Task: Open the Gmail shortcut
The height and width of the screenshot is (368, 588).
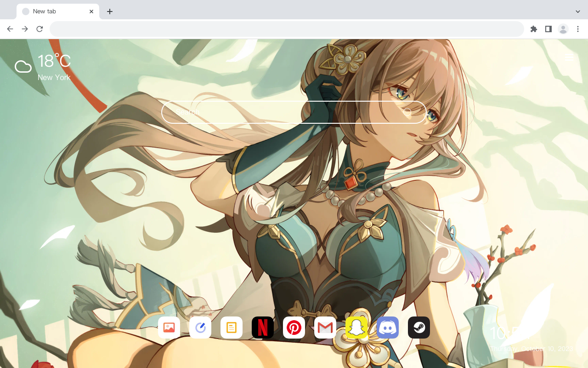Action: [x=325, y=328]
